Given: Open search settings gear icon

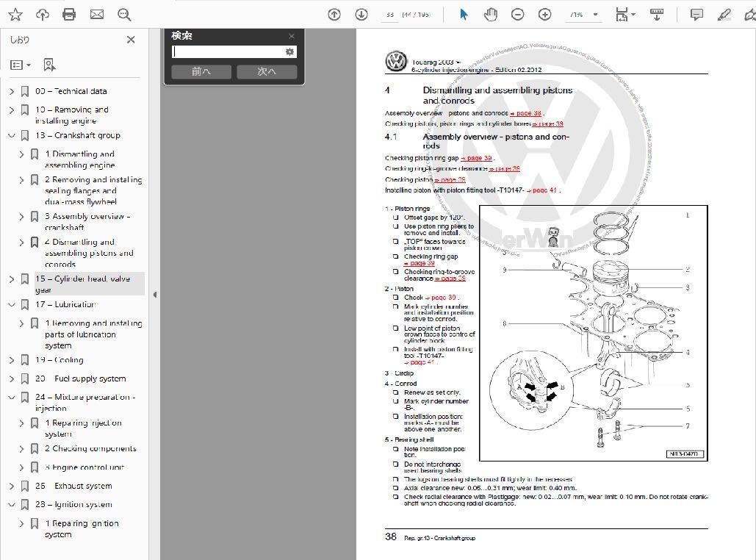Looking at the screenshot, I should point(289,51).
